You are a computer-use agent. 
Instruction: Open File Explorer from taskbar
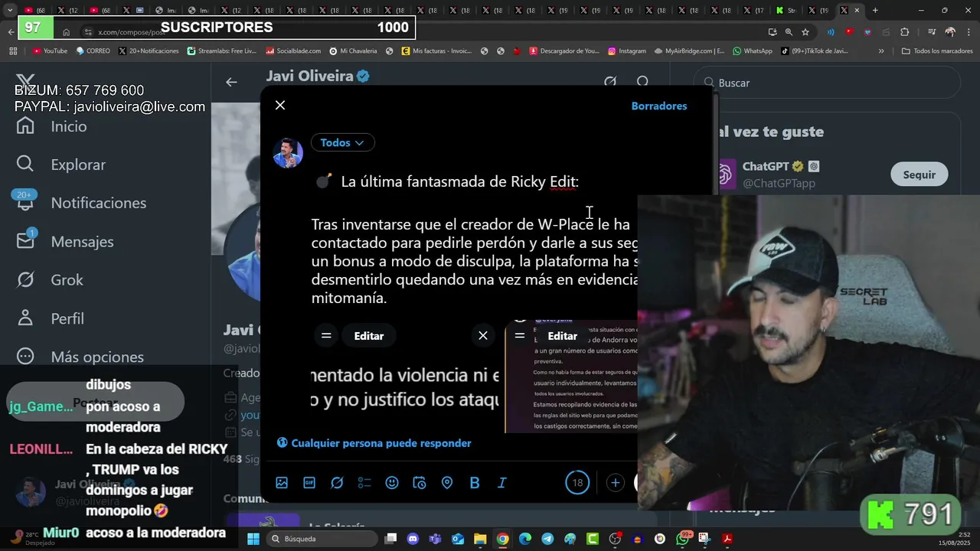point(480,539)
